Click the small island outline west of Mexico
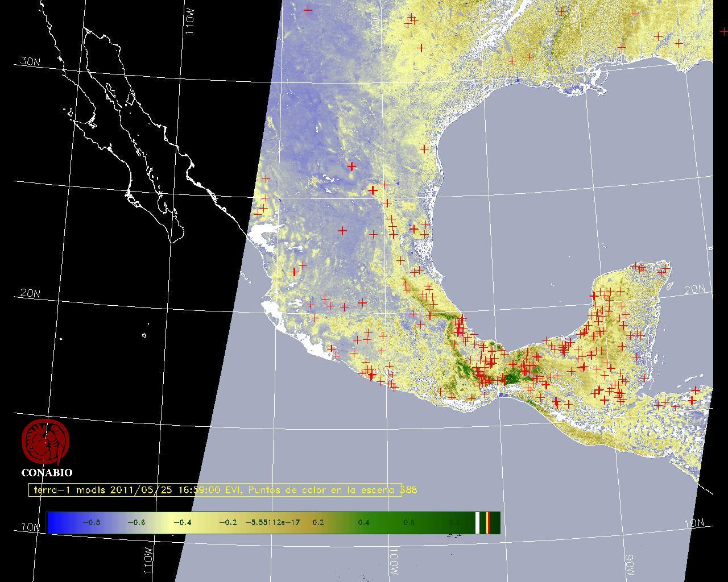This screenshot has height=582, width=728. click(x=144, y=335)
